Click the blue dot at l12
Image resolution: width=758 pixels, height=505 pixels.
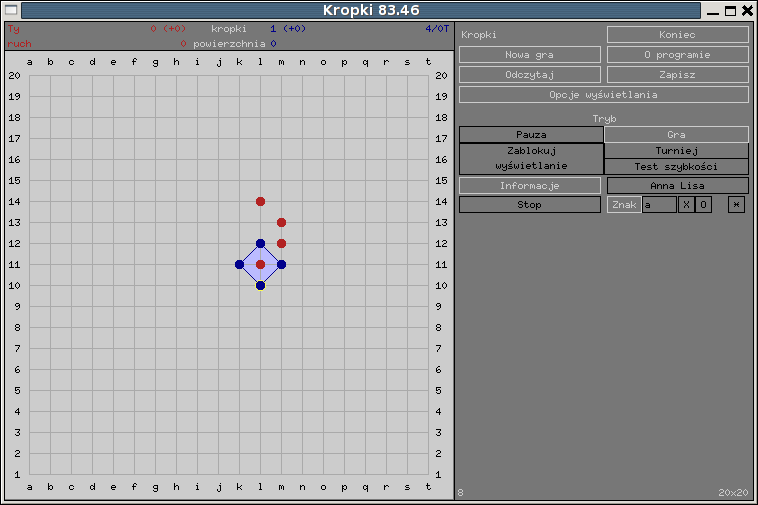260,243
